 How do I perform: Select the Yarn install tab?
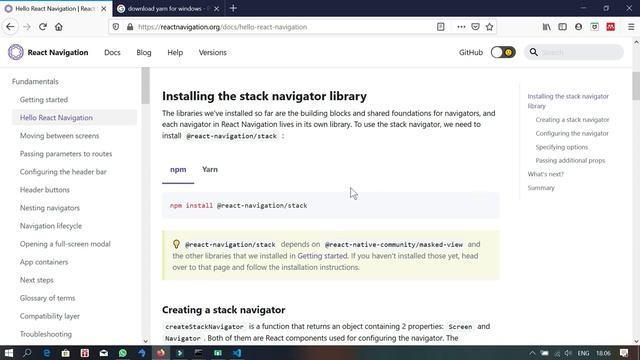[x=210, y=169]
